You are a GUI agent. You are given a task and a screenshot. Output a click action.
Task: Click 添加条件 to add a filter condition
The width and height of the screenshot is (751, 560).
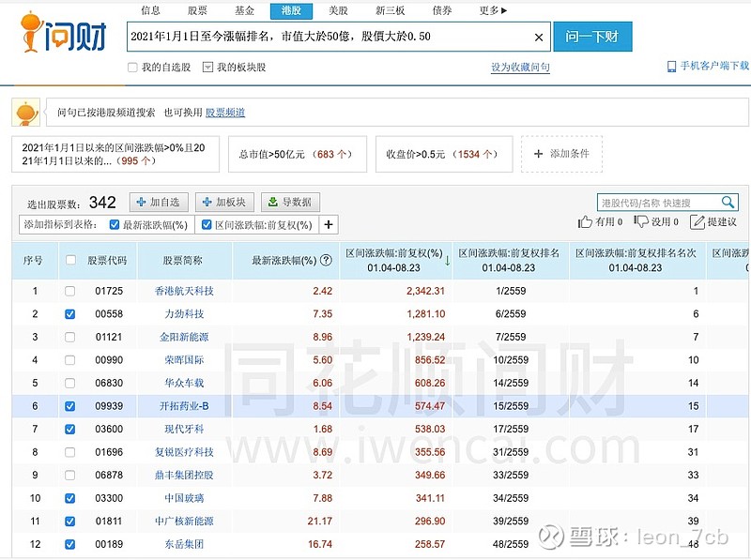(561, 154)
